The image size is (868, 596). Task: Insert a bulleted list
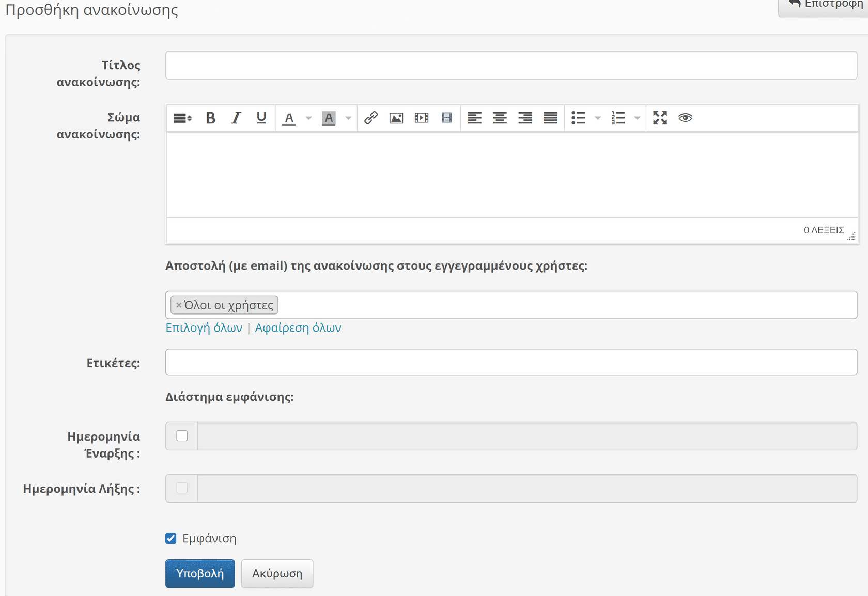pyautogui.click(x=578, y=118)
